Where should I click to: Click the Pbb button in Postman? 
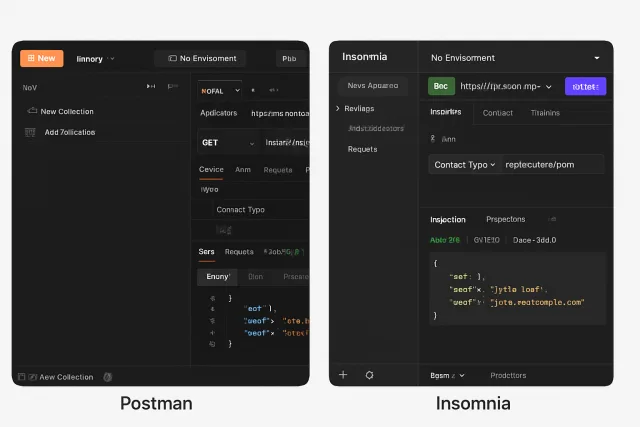[289, 58]
